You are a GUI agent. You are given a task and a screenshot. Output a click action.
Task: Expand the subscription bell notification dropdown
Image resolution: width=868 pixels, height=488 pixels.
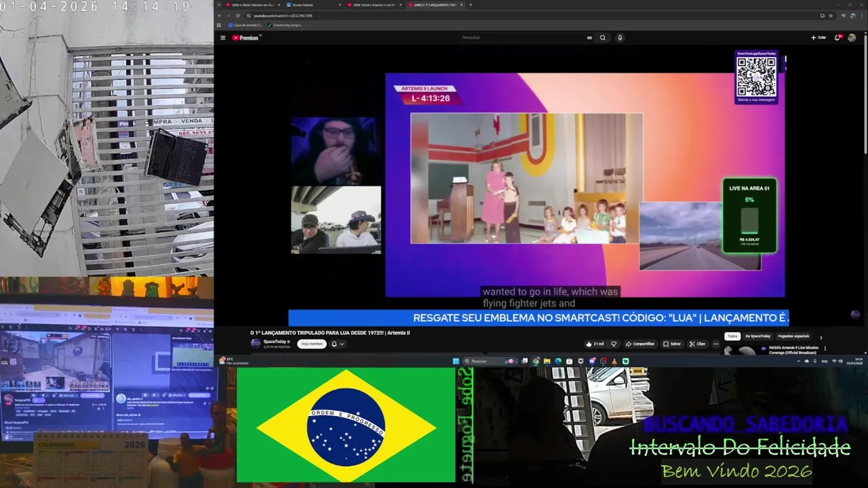(x=338, y=344)
